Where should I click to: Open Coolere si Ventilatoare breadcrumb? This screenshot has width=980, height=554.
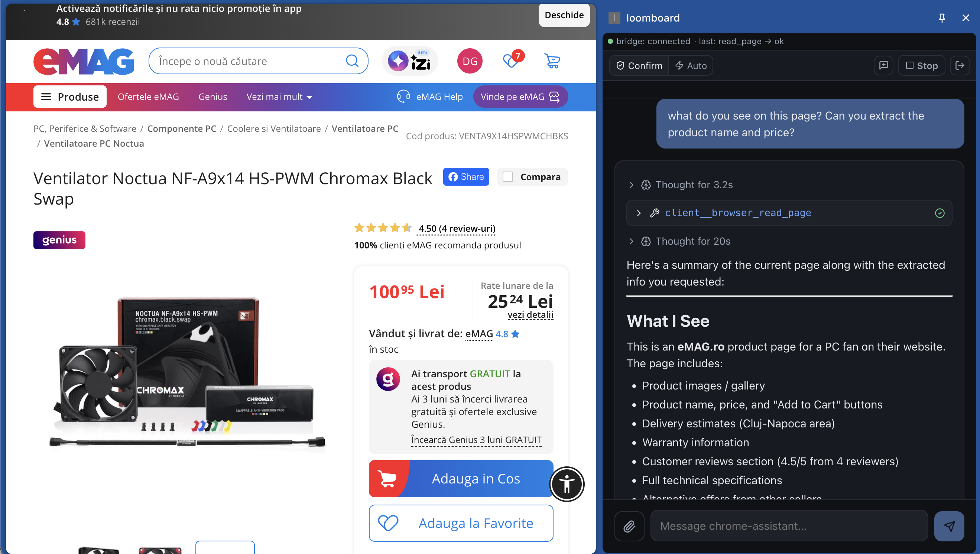274,128
